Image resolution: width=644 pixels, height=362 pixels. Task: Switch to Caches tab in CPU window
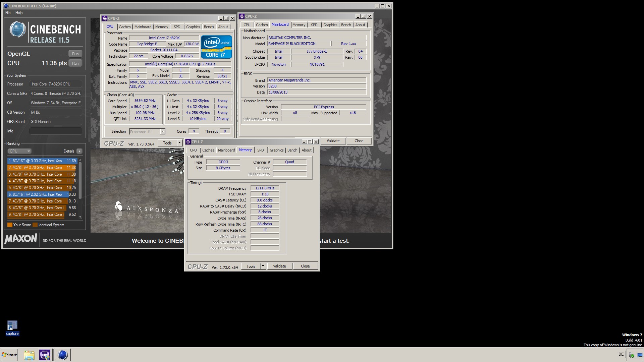[x=125, y=27]
